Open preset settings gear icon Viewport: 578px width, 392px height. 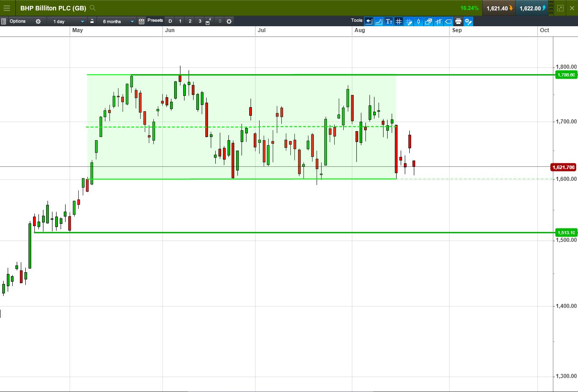tap(229, 21)
